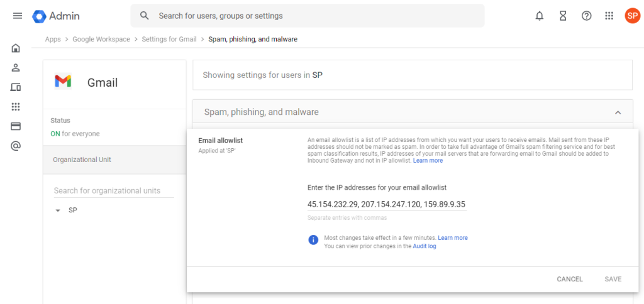The width and height of the screenshot is (644, 304).
Task: Click the search for organizational units field
Action: pyautogui.click(x=113, y=190)
